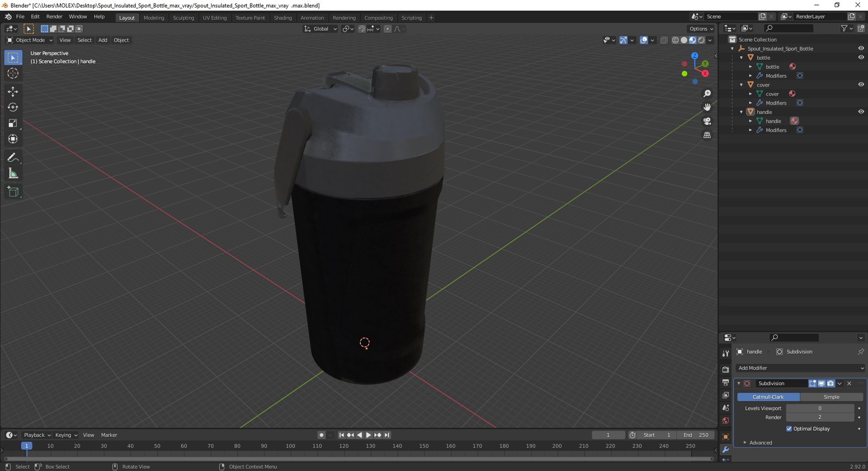Select Simple subdivision type
This screenshot has width=868, height=471.
[x=831, y=397]
